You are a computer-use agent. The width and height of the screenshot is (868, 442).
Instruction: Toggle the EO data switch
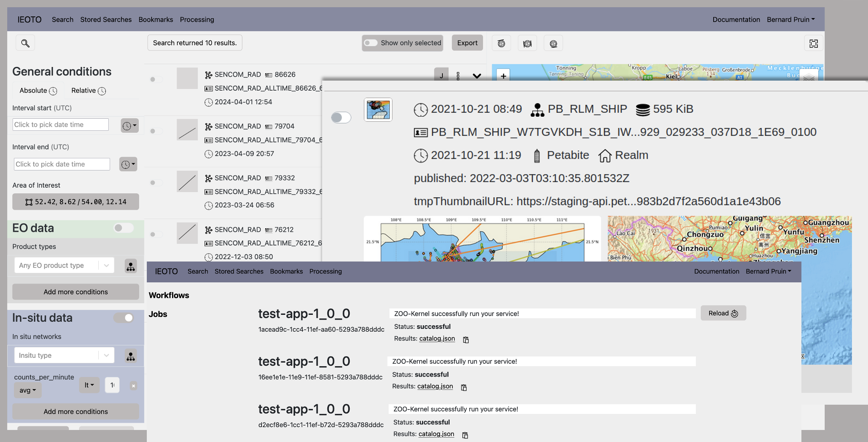pyautogui.click(x=123, y=228)
